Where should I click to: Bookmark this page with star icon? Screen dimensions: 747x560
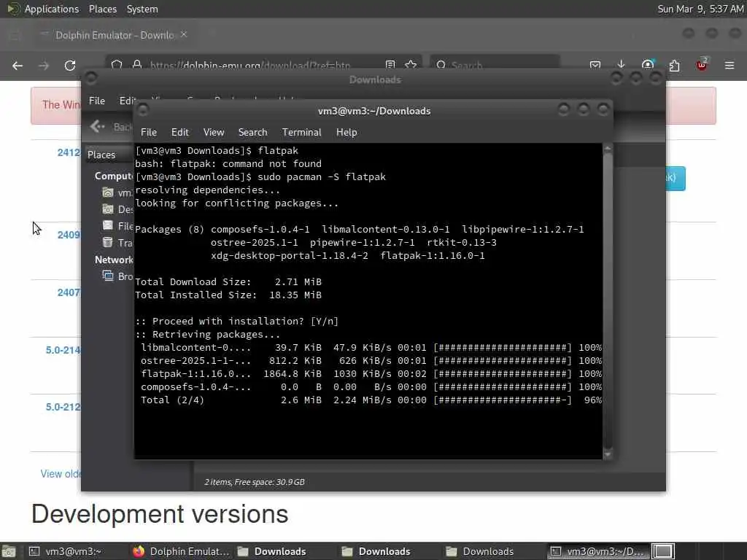(x=411, y=65)
